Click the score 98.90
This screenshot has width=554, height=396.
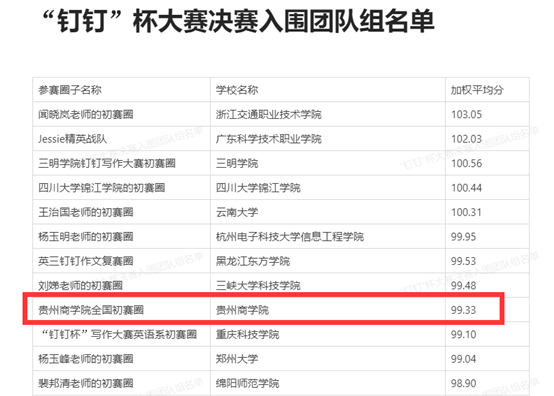[x=464, y=383]
